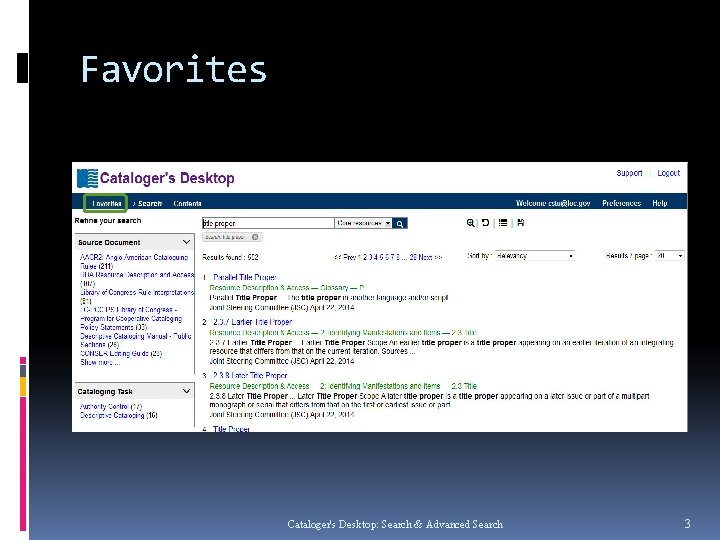
Task: Collapse the Source Document panel
Action: pos(186,242)
